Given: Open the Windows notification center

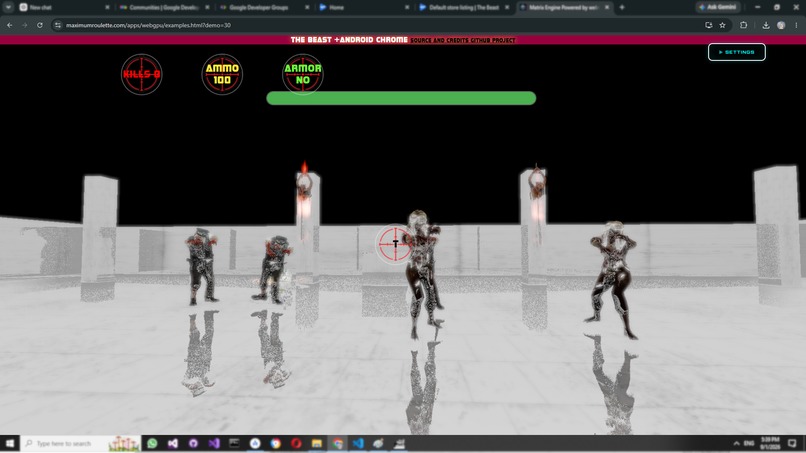Looking at the screenshot, I should (792, 443).
